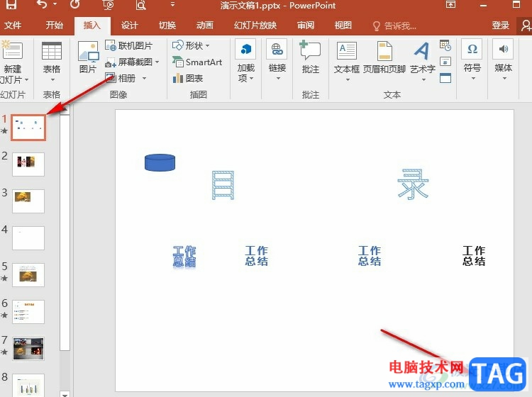Screen dimensions: 532x397
Task: Click the insert object icon
Action: (x=445, y=78)
